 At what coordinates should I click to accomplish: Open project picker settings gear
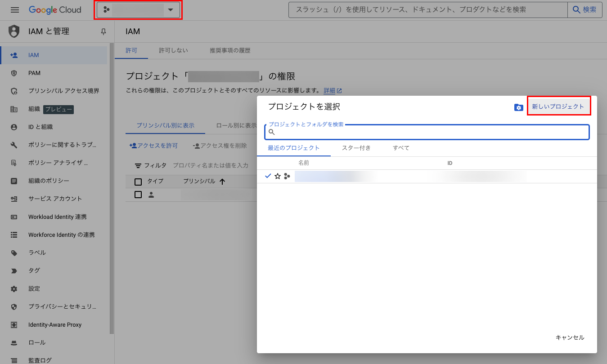pos(518,107)
